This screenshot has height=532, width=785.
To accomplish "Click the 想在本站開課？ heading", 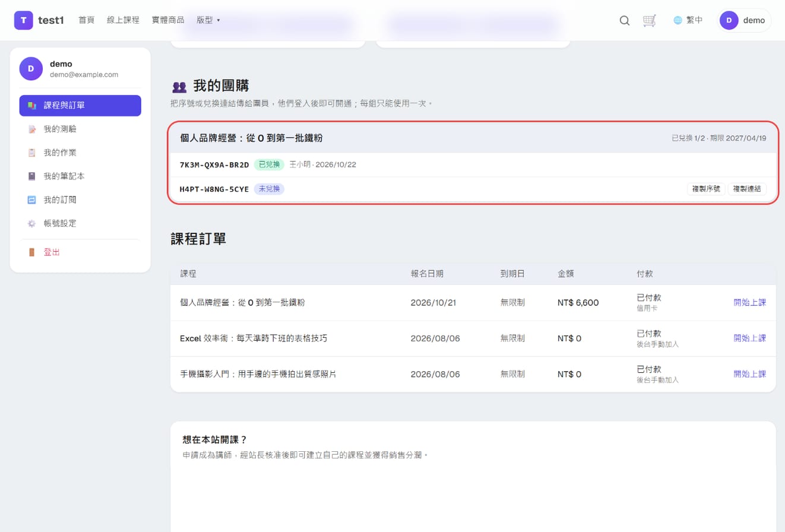I will (214, 440).
